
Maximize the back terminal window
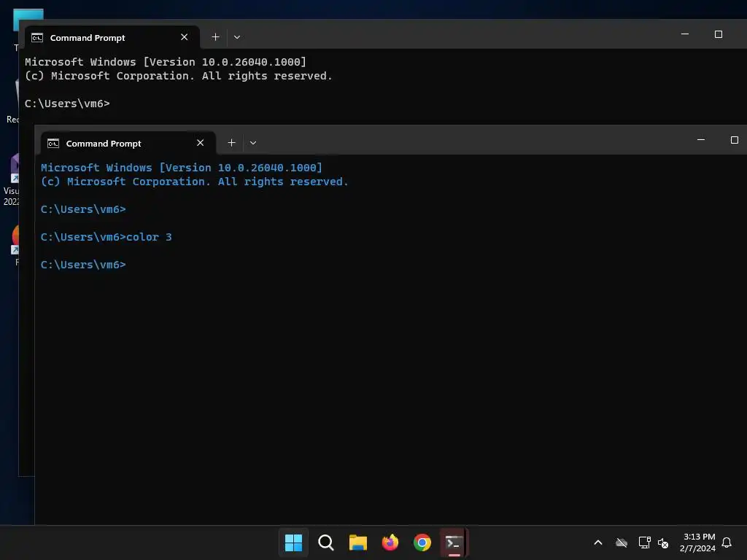pyautogui.click(x=719, y=34)
